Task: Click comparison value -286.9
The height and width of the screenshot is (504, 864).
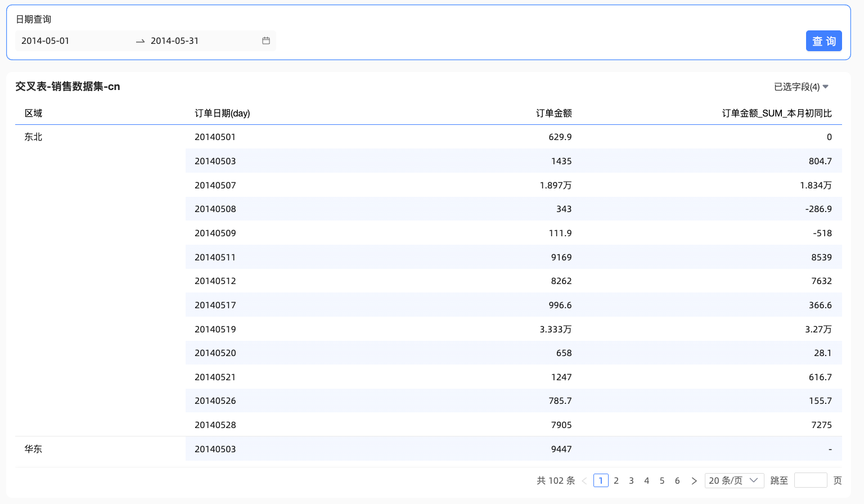Action: (x=818, y=209)
